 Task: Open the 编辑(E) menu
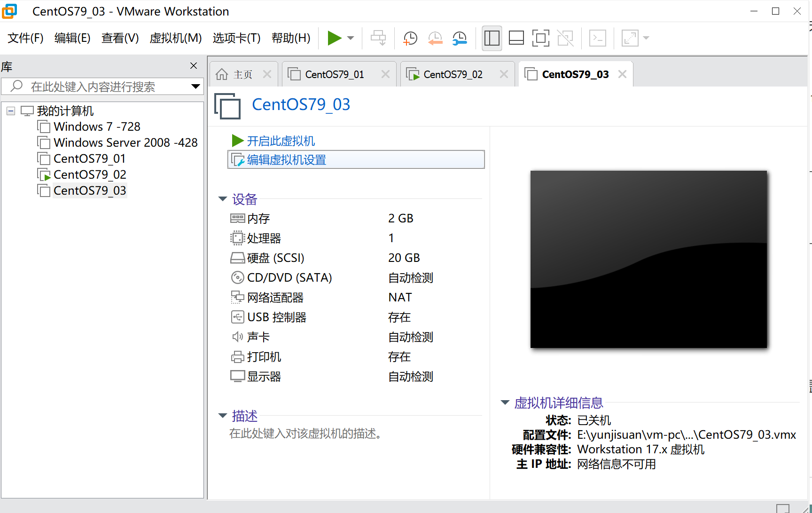72,38
